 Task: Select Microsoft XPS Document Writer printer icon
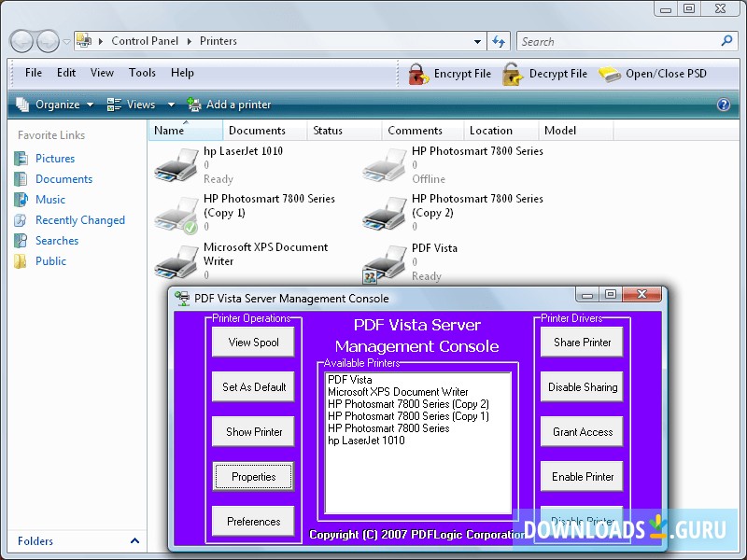pyautogui.click(x=176, y=262)
